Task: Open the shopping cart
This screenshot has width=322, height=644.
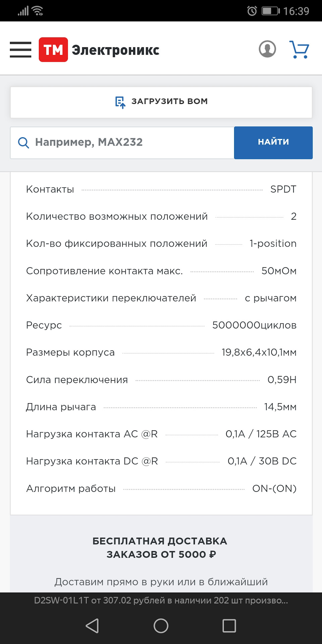Action: point(299,50)
